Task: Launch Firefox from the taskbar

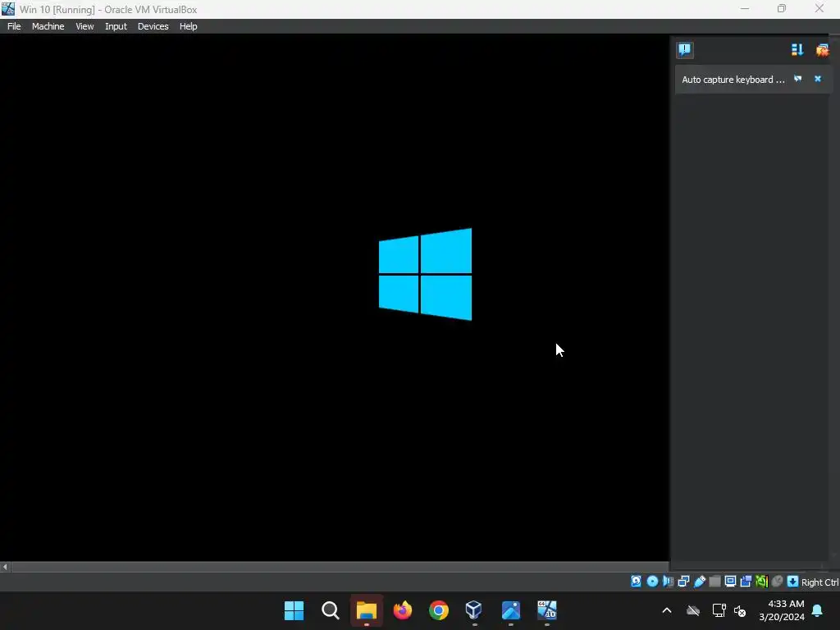Action: point(403,610)
